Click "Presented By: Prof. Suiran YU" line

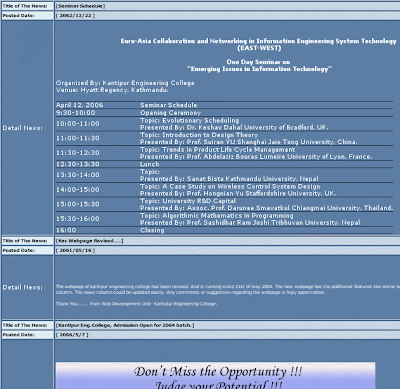point(248,142)
